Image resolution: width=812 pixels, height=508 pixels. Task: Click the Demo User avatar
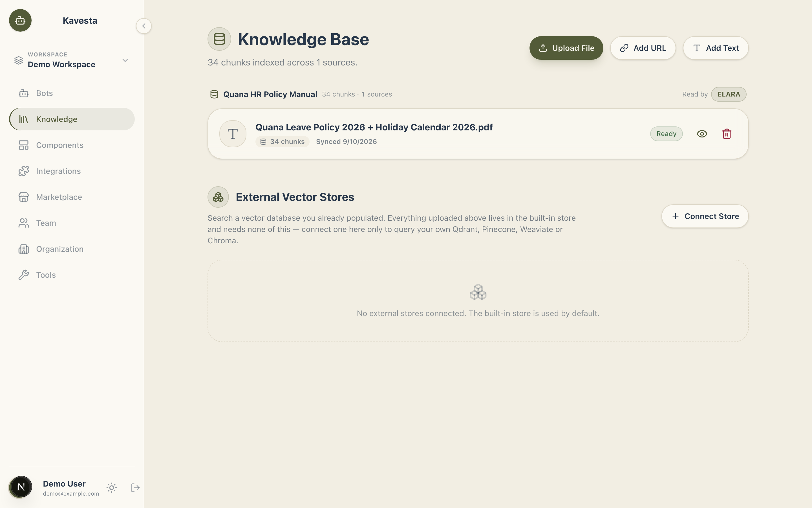point(21,487)
